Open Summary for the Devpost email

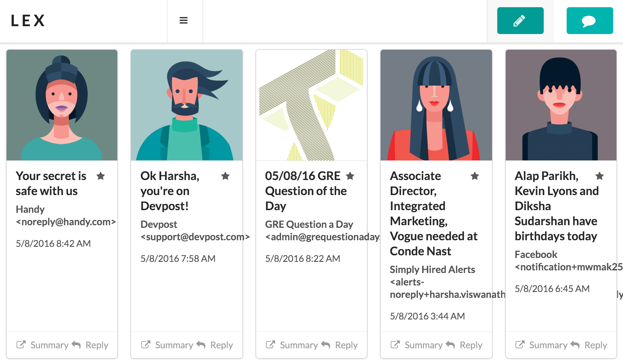point(167,345)
